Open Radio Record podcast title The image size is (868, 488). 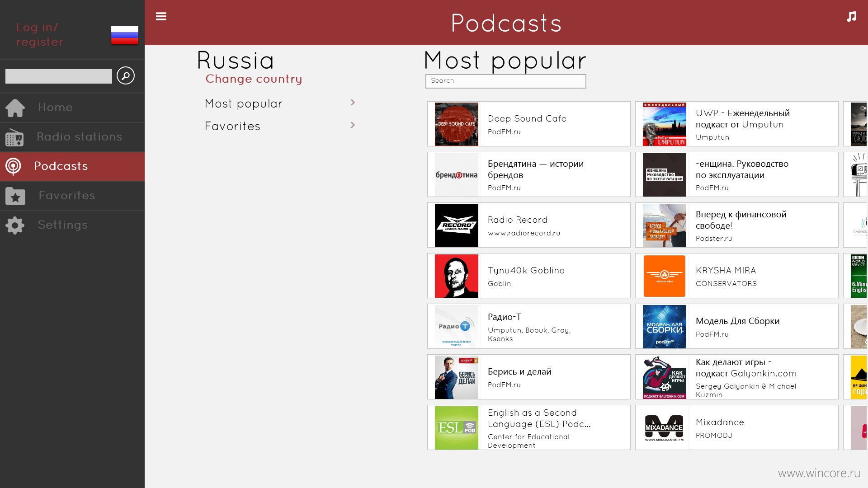click(517, 220)
